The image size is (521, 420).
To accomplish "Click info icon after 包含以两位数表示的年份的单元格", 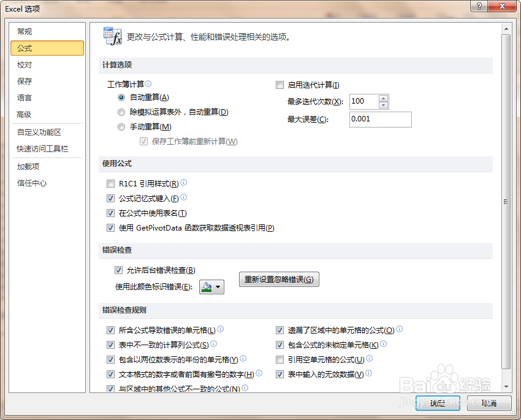I will 243,358.
